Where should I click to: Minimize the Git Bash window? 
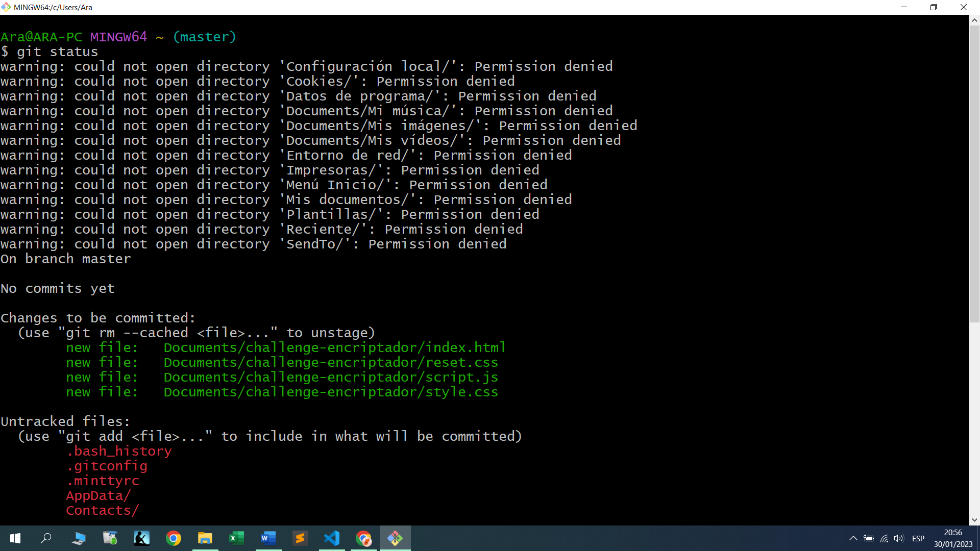(904, 7)
